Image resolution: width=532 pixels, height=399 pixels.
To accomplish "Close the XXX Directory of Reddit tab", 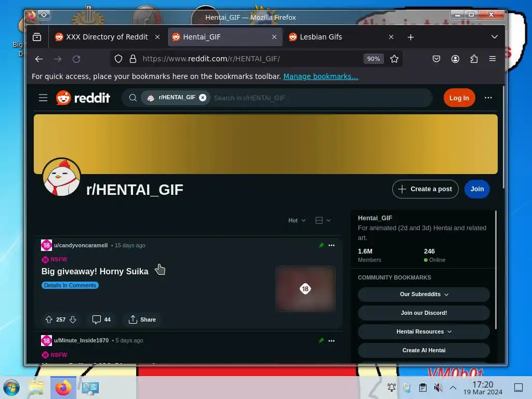I will 157,37.
